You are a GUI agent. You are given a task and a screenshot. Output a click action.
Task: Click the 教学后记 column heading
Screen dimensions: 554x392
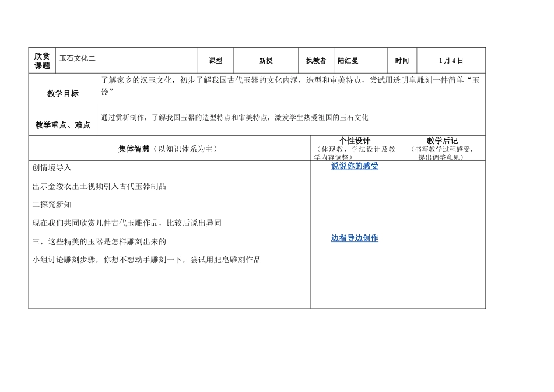coord(442,141)
